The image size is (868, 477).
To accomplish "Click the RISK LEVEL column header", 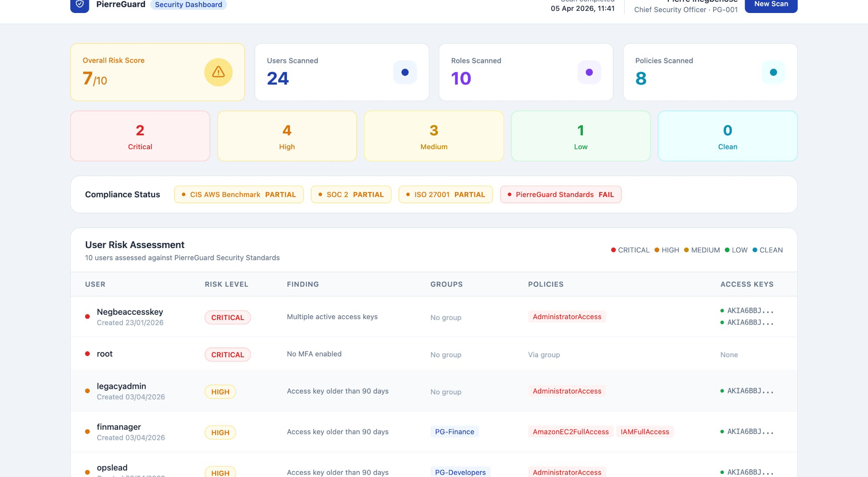I will (226, 284).
